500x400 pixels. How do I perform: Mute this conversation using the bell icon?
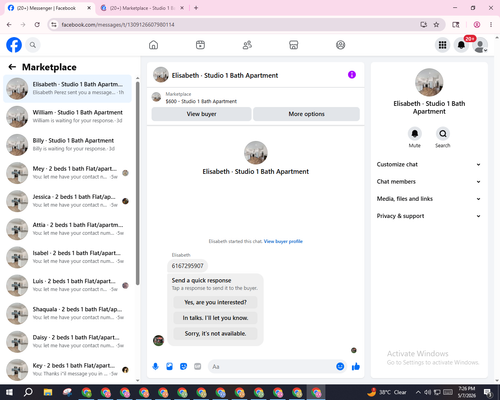point(415,134)
